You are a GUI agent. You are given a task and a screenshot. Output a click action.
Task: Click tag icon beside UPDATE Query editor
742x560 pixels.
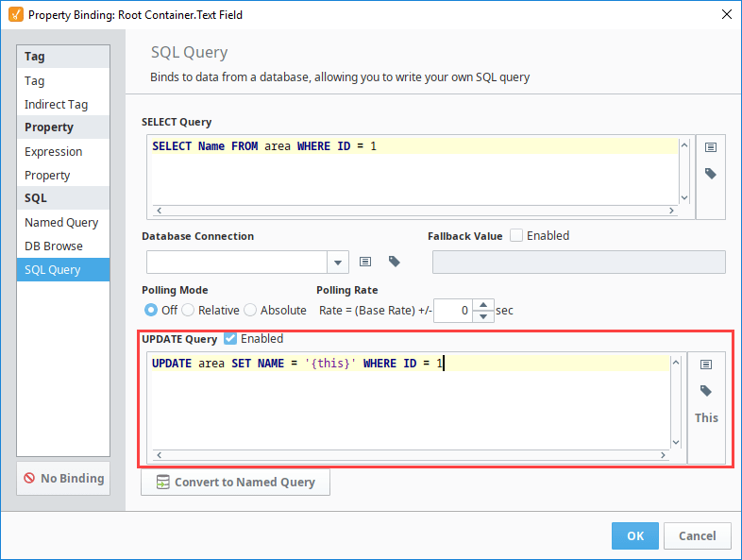click(705, 391)
